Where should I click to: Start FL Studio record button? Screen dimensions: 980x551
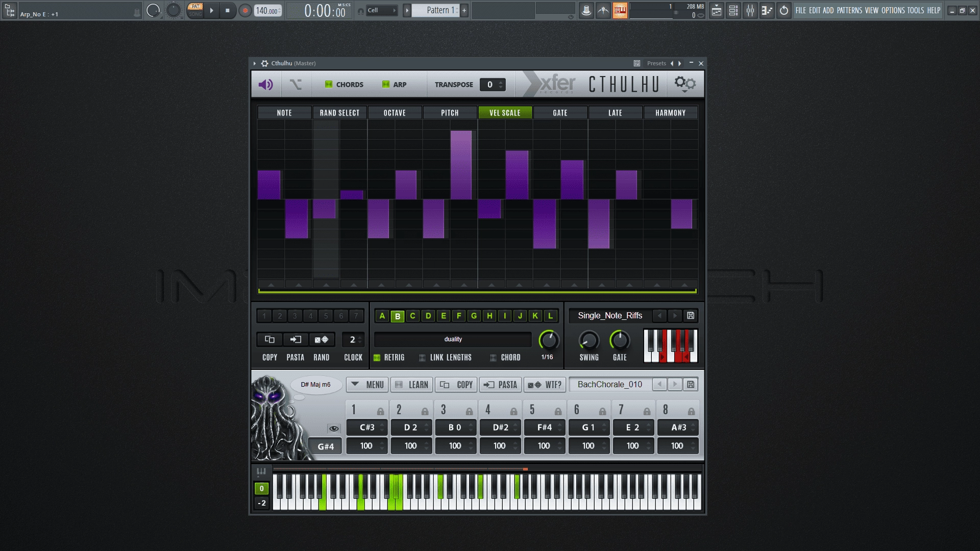coord(245,11)
